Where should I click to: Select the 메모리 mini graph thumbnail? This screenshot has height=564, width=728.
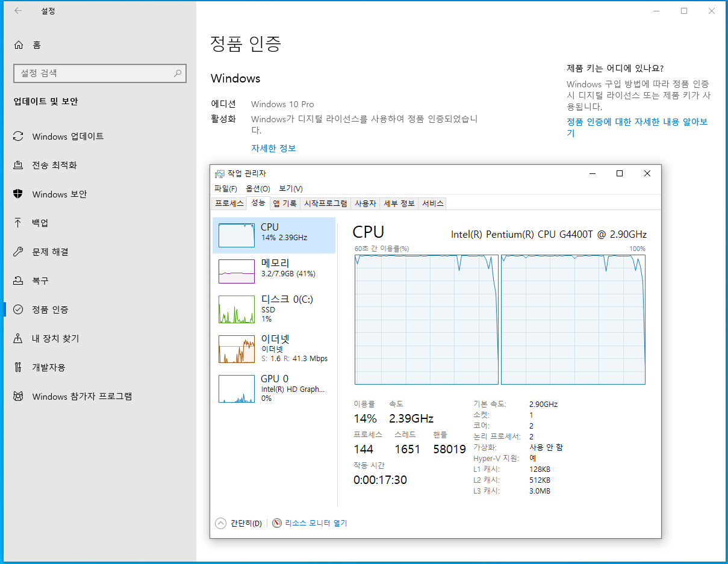(x=237, y=271)
